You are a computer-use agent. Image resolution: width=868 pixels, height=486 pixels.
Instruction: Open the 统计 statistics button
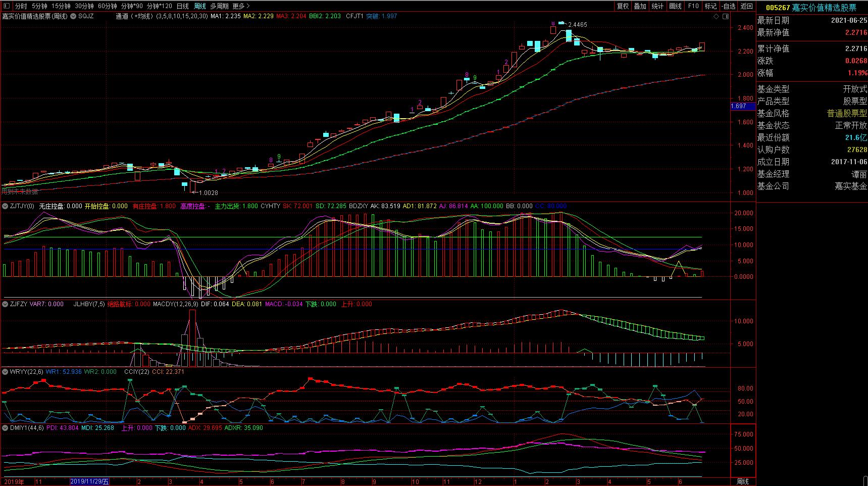(x=658, y=6)
